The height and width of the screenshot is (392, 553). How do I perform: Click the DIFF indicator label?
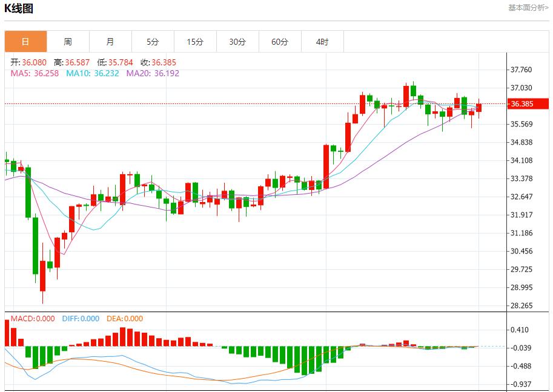(81, 319)
